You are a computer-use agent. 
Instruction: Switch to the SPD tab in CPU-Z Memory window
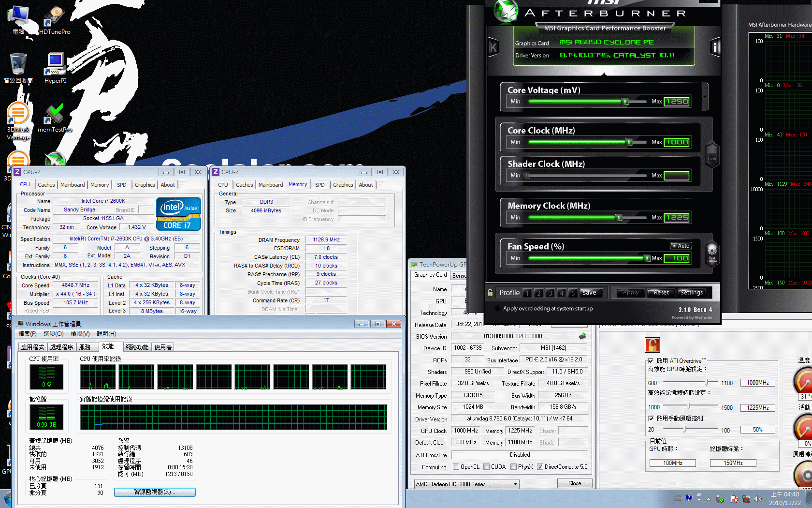[x=319, y=185]
